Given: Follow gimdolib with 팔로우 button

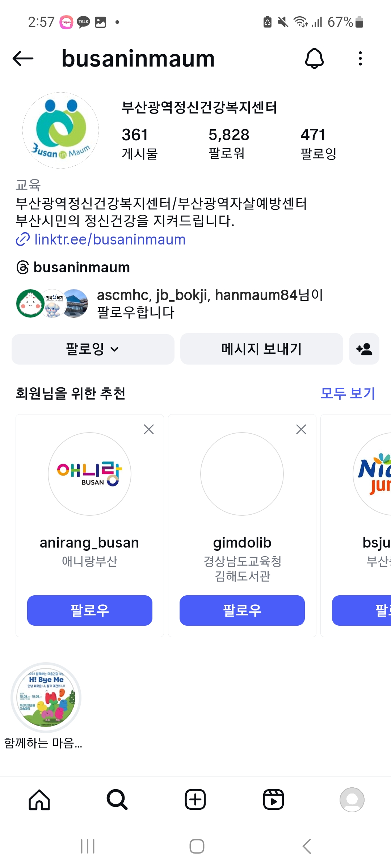Looking at the screenshot, I should click(242, 610).
